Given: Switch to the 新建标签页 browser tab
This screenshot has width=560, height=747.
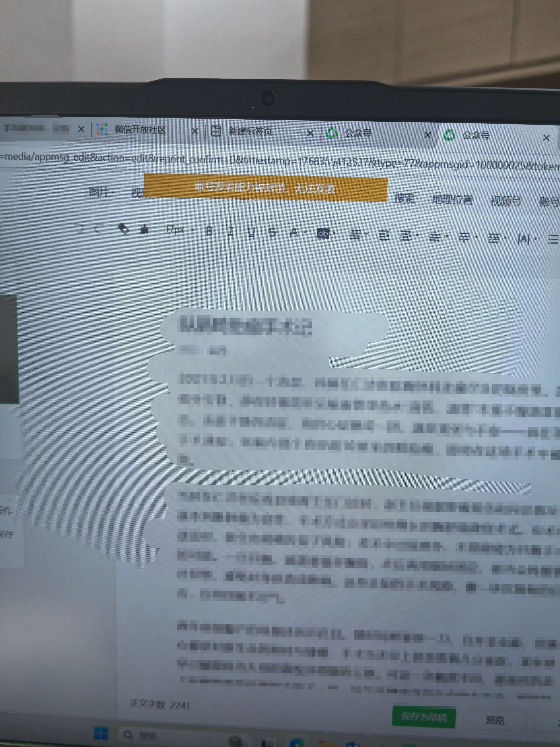Looking at the screenshot, I should coord(250,131).
